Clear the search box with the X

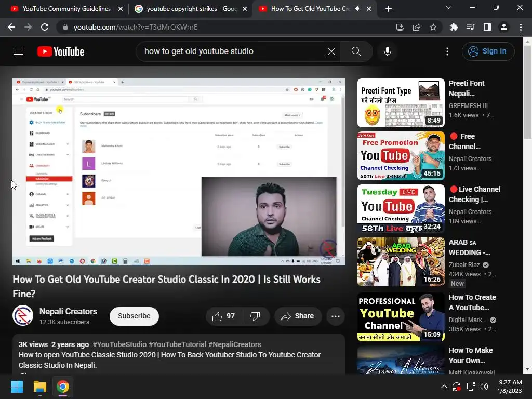point(331,51)
